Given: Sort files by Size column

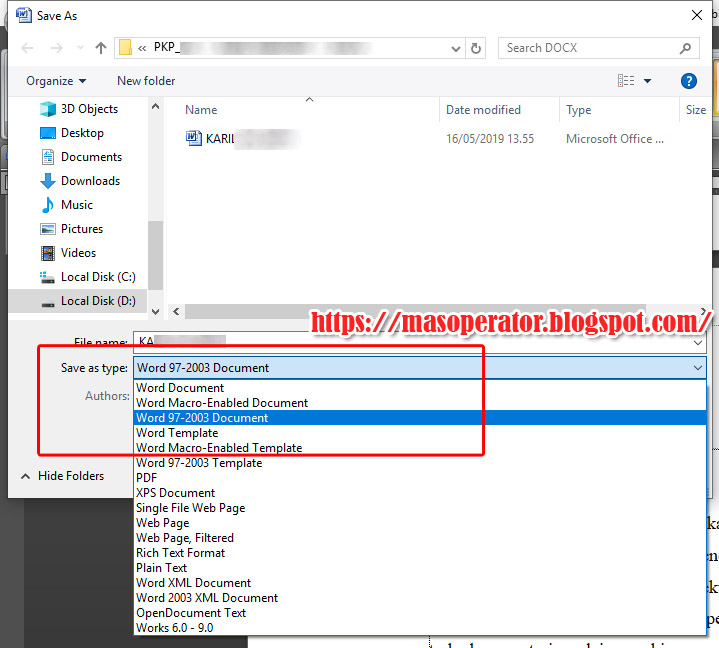Looking at the screenshot, I should (x=696, y=110).
